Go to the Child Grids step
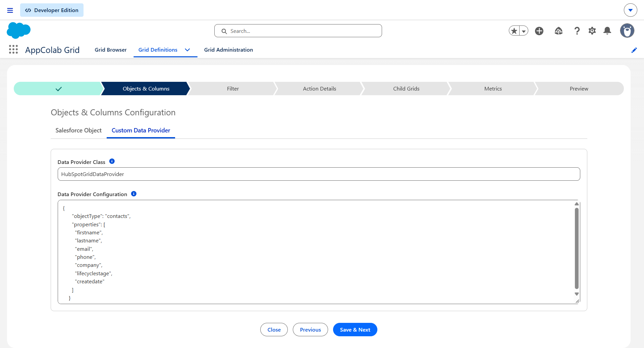 click(x=406, y=89)
